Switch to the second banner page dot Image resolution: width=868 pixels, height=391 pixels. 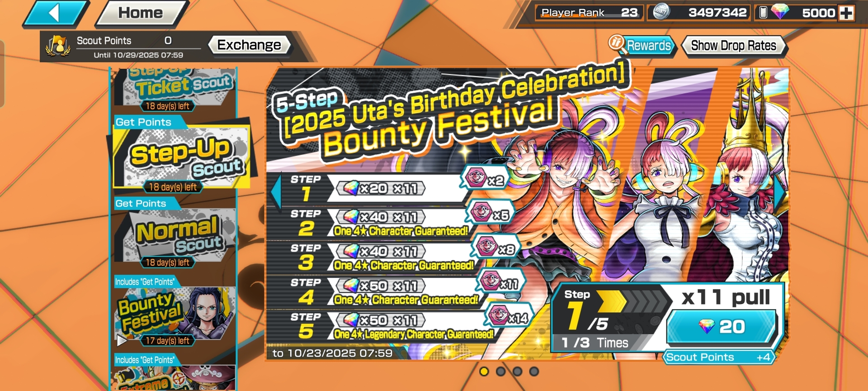[x=500, y=372]
